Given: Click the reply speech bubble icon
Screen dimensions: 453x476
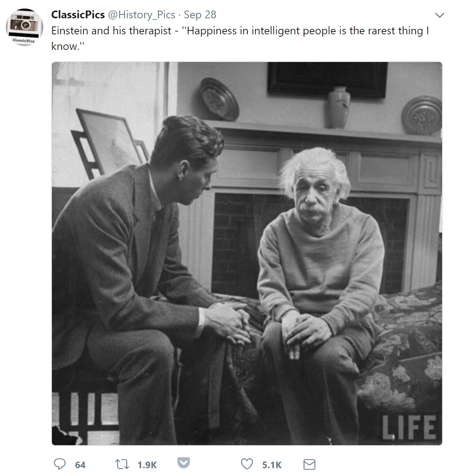Looking at the screenshot, I should pos(60,464).
